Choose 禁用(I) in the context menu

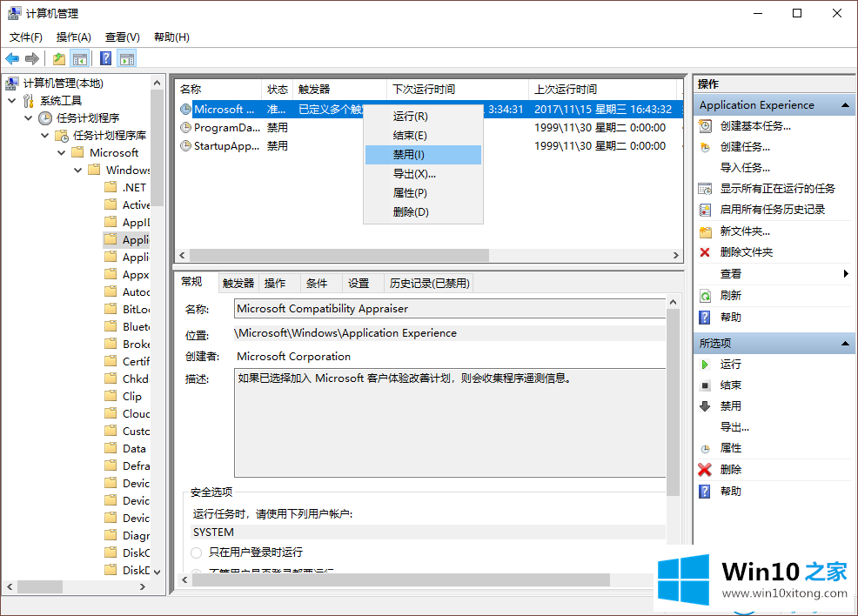coord(423,155)
